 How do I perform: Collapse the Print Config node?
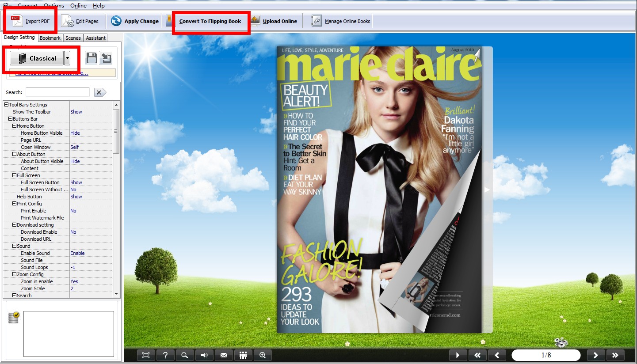pos(14,204)
